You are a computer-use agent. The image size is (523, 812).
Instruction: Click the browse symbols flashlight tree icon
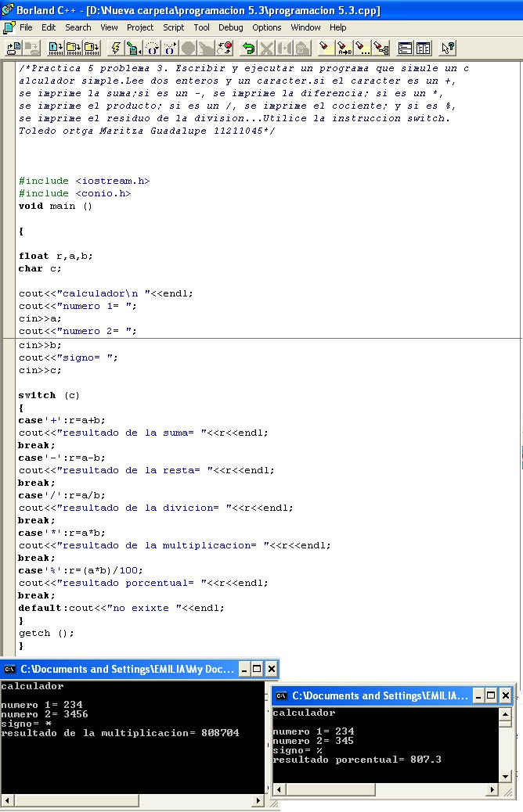pyautogui.click(x=381, y=49)
